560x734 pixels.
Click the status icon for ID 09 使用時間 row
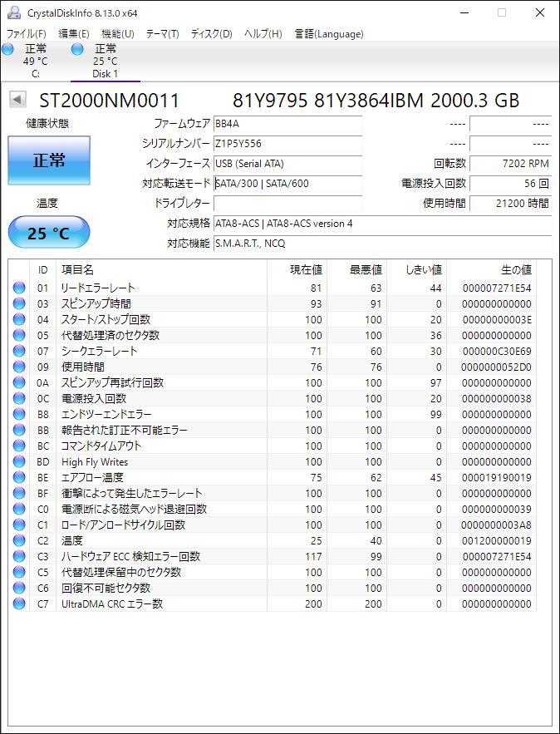pos(19,367)
